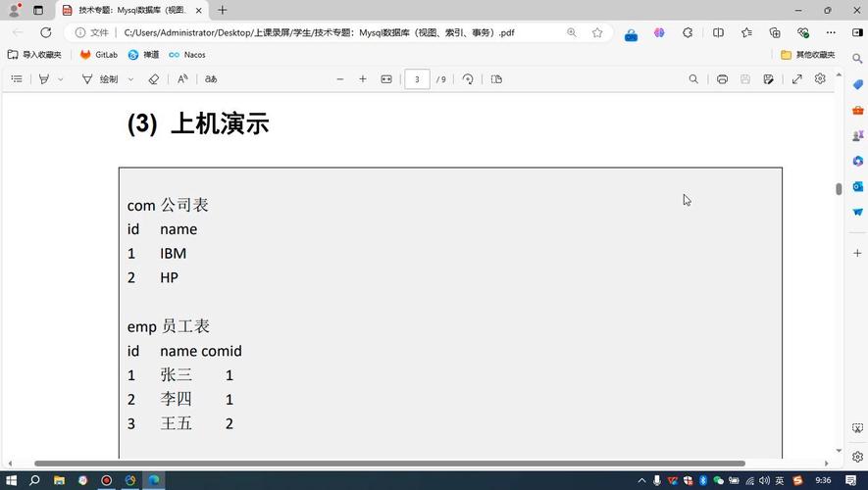Click the horizontal scrollbar thumb
The image size is (868, 490).
(x=389, y=464)
